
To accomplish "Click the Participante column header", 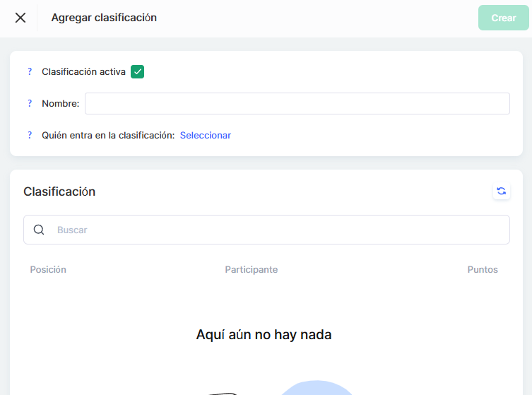I will [252, 269].
